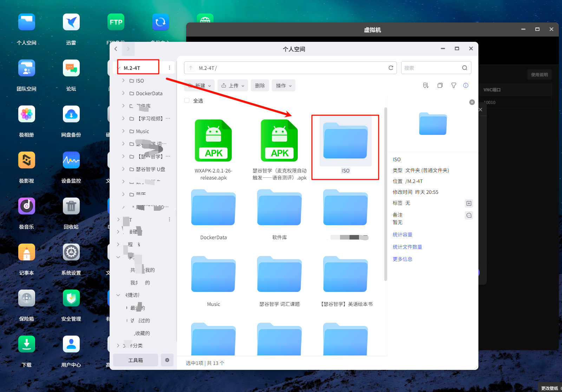This screenshot has height=392, width=562.
Task: Open the 上传 dropdown menu
Action: click(233, 85)
